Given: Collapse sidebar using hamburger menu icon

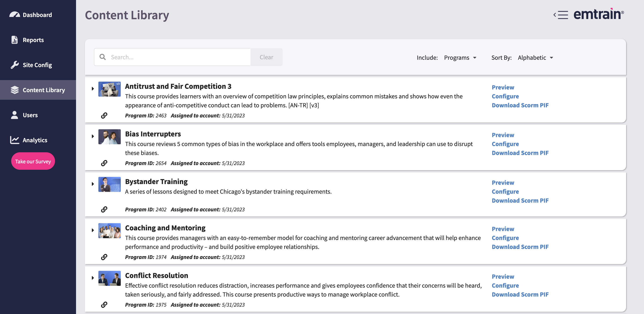Looking at the screenshot, I should 561,15.
